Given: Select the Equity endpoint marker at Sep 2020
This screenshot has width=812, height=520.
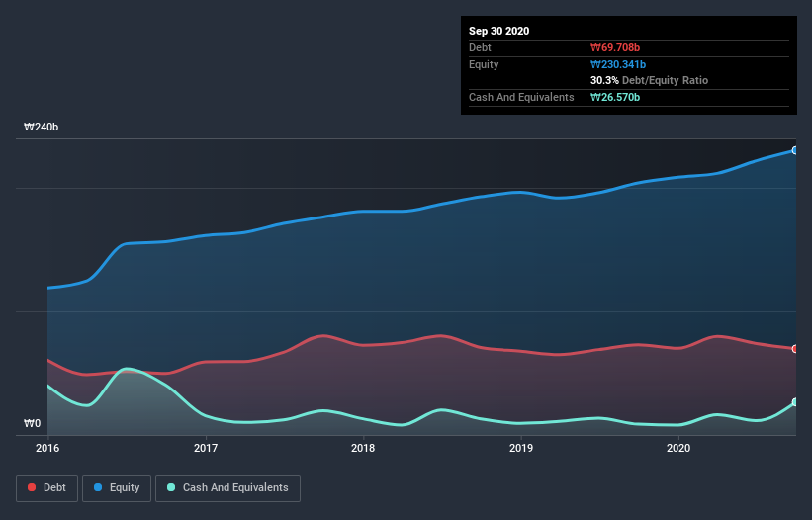Looking at the screenshot, I should (x=795, y=150).
